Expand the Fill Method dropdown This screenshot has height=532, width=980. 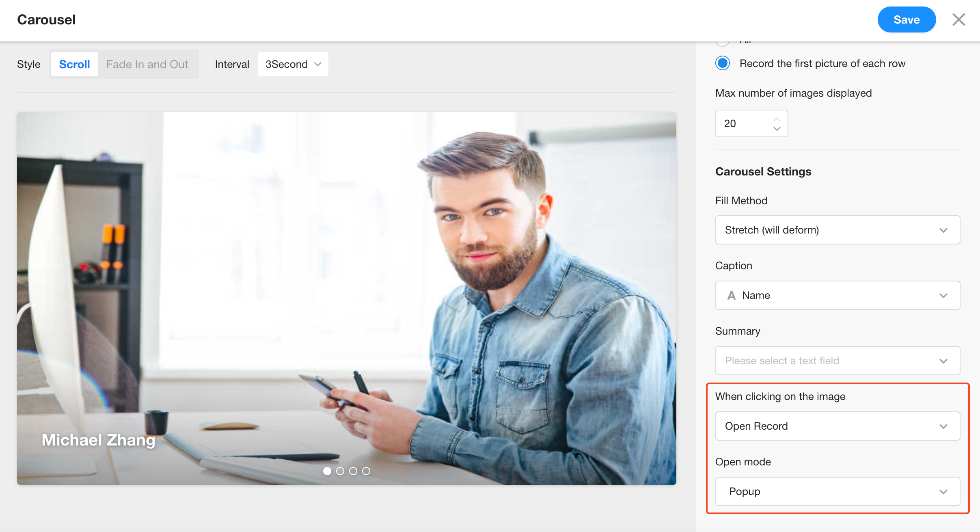pyautogui.click(x=837, y=230)
